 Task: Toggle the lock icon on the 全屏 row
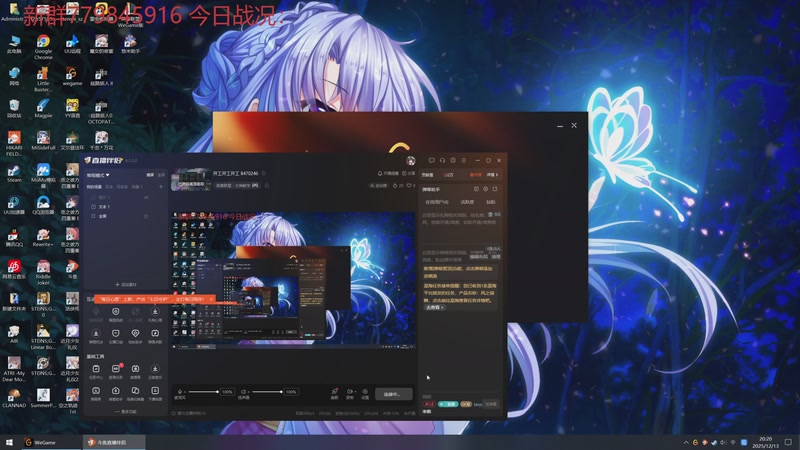click(x=146, y=216)
